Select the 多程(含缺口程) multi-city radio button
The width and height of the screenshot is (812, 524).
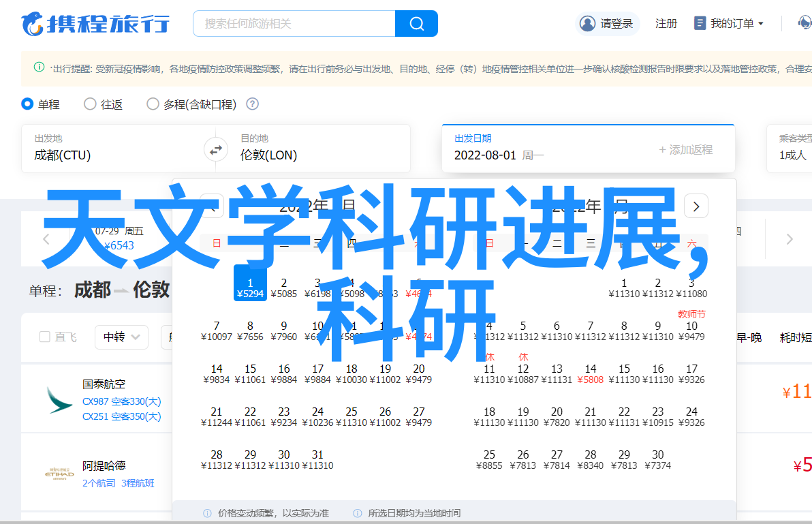point(153,104)
